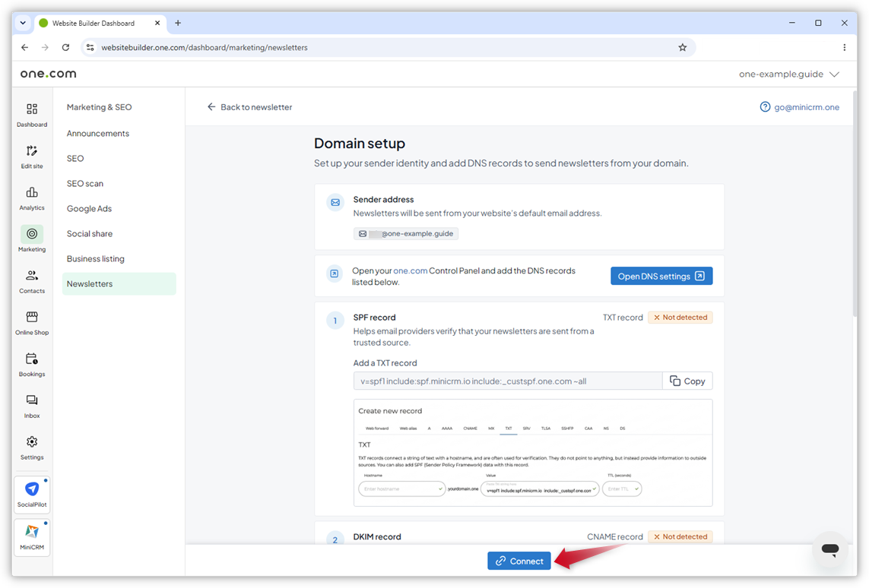Open the chat support bubble
Viewport: 869px width, 588px height.
pyautogui.click(x=829, y=548)
